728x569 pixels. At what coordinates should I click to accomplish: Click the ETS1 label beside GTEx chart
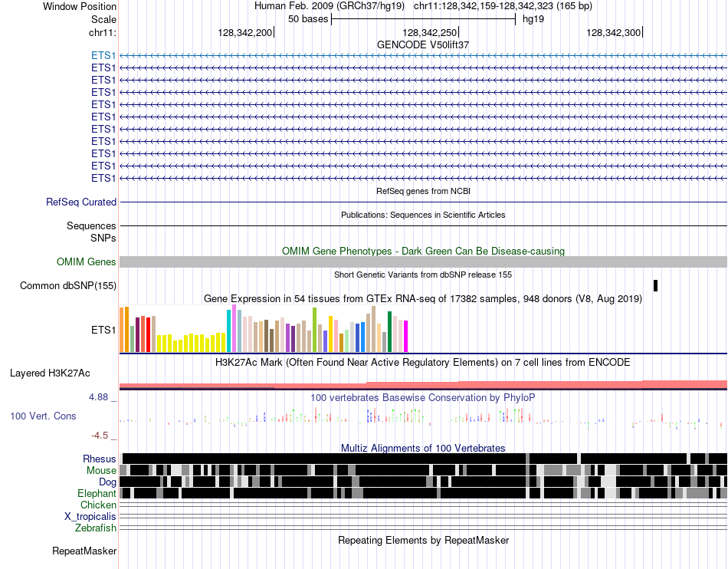(x=103, y=331)
